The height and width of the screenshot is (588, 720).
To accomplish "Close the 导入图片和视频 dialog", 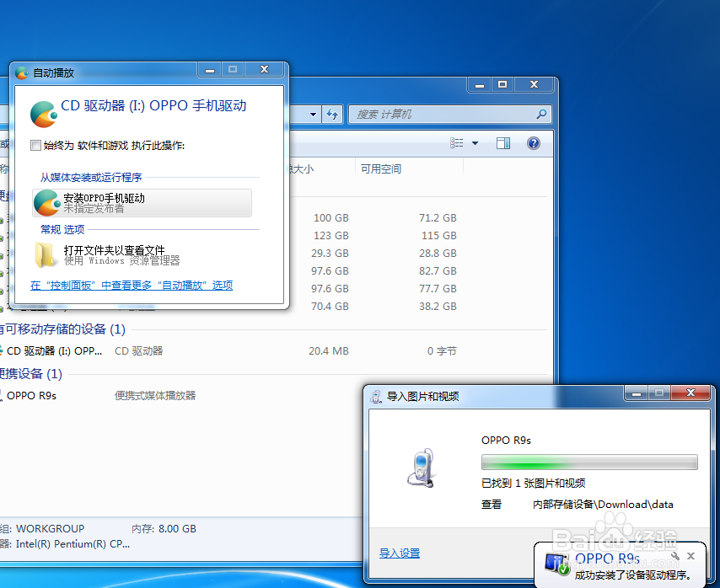I will point(690,393).
